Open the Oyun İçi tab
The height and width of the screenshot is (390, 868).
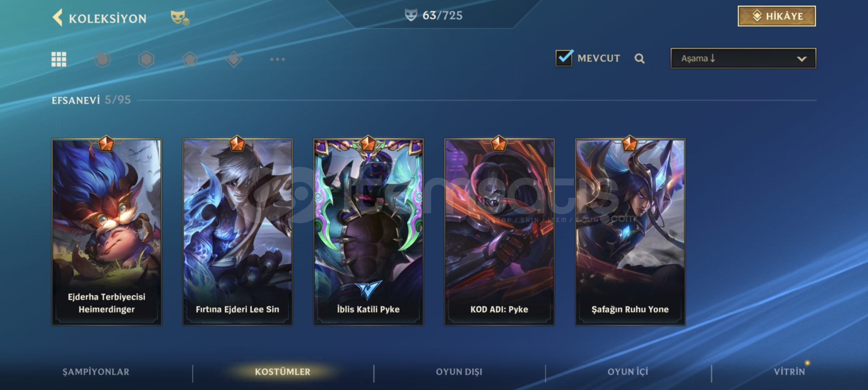tap(628, 372)
